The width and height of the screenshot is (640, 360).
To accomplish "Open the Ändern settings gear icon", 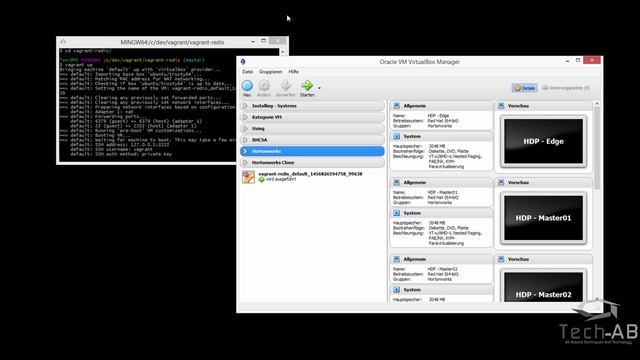I will pyautogui.click(x=264, y=86).
